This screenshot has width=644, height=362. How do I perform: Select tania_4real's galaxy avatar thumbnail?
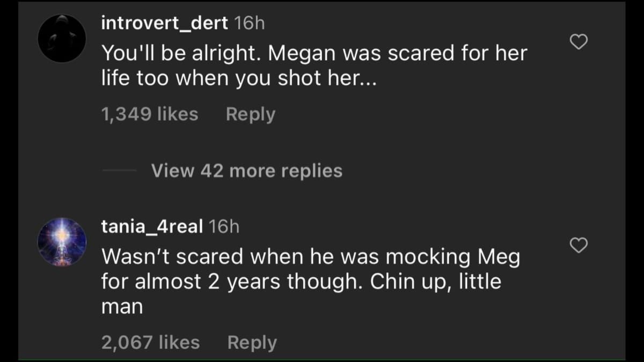tap(61, 241)
